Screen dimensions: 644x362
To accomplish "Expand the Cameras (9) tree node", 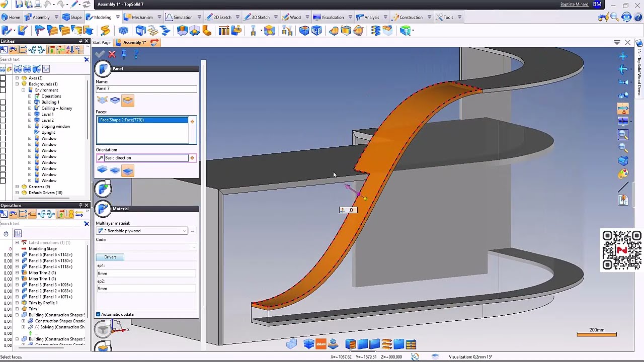I will (x=17, y=187).
